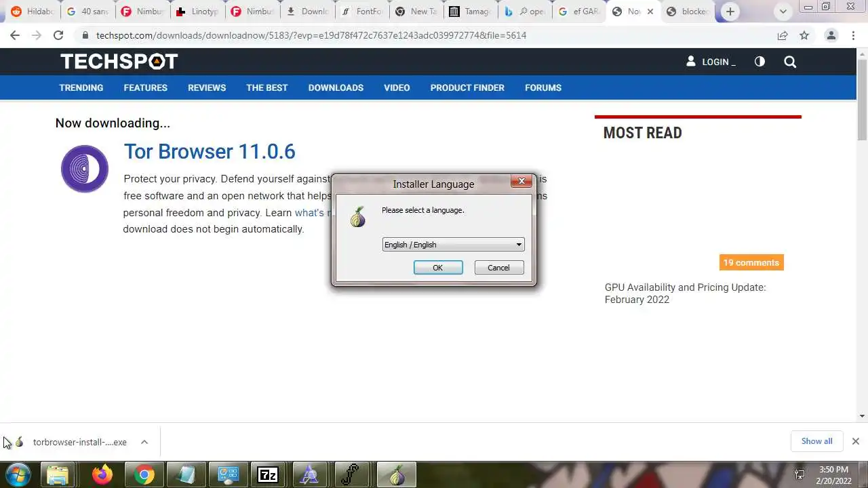Image resolution: width=868 pixels, height=488 pixels.
Task: Close the current Now downloading tab
Action: (650, 12)
